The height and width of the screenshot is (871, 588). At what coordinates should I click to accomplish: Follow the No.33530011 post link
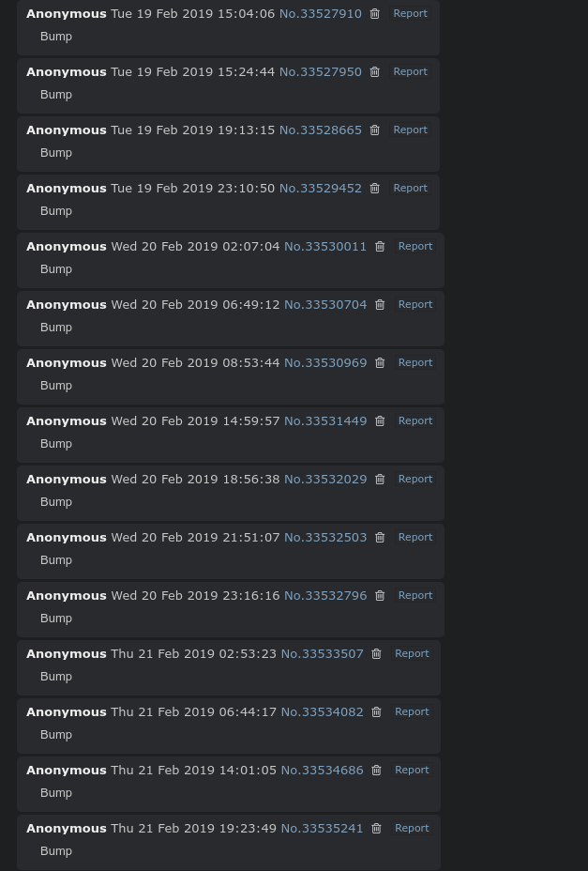point(325,247)
